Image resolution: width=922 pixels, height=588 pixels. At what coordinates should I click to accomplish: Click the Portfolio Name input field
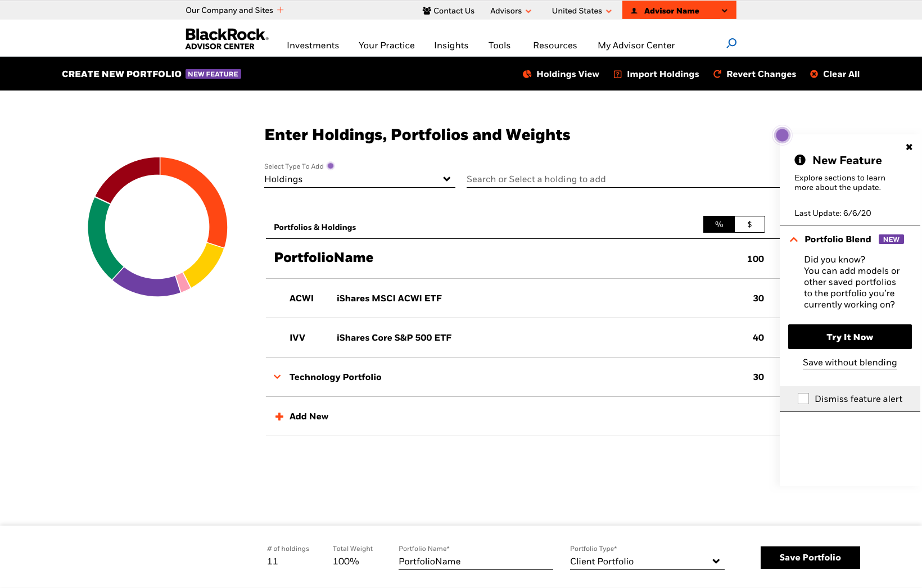coord(476,562)
